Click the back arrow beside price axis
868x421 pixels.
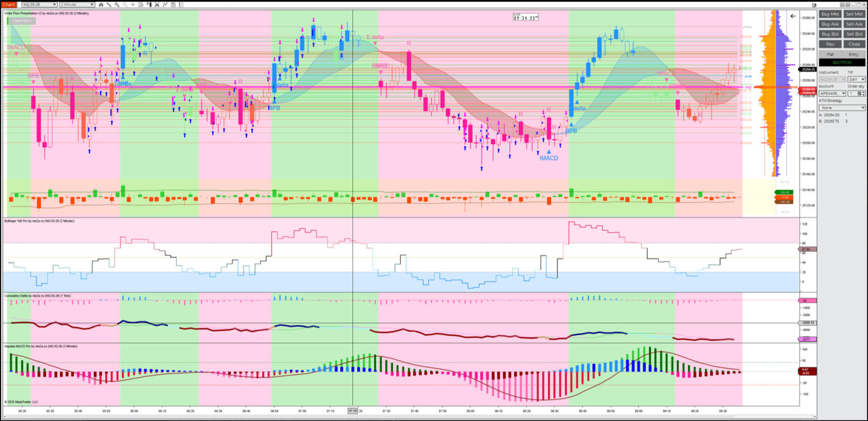[x=793, y=16]
